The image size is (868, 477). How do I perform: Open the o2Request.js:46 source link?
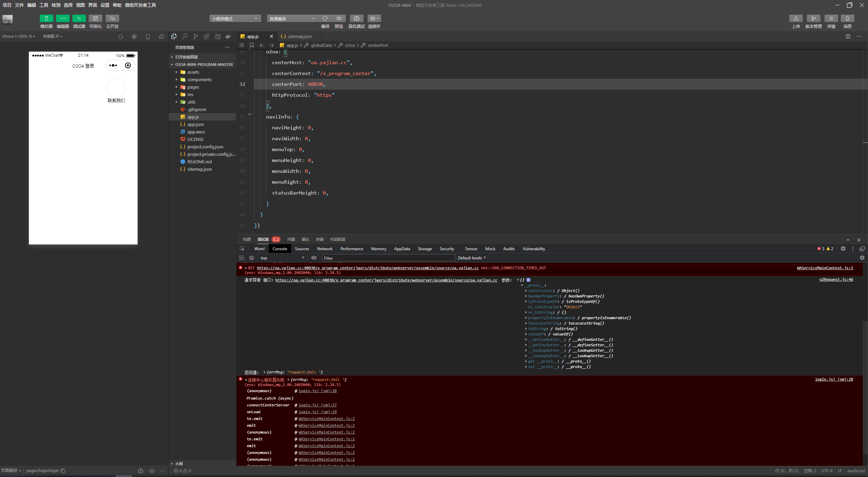(x=836, y=280)
